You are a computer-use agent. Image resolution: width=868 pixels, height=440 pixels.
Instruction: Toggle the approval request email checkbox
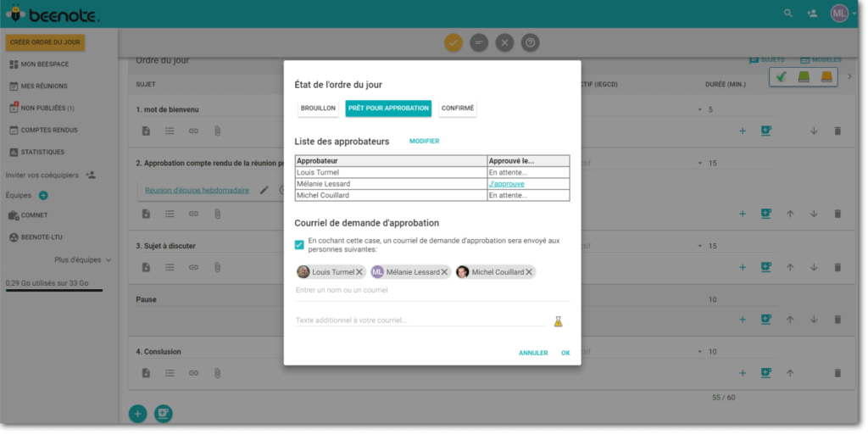(x=299, y=245)
